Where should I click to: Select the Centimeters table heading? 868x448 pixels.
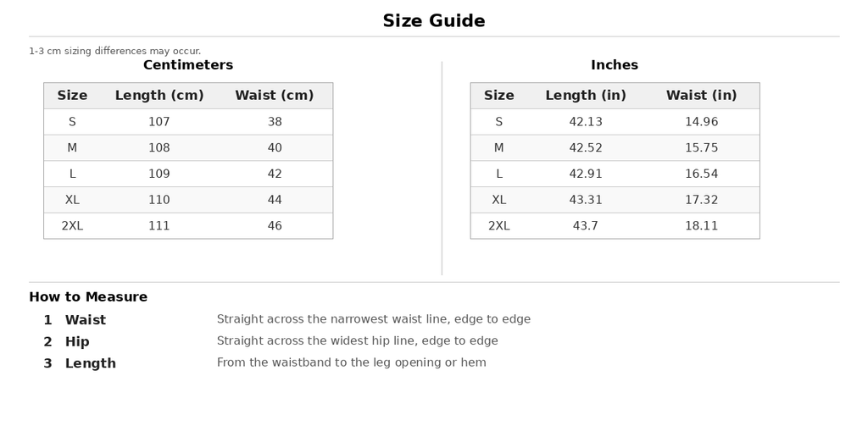click(188, 65)
